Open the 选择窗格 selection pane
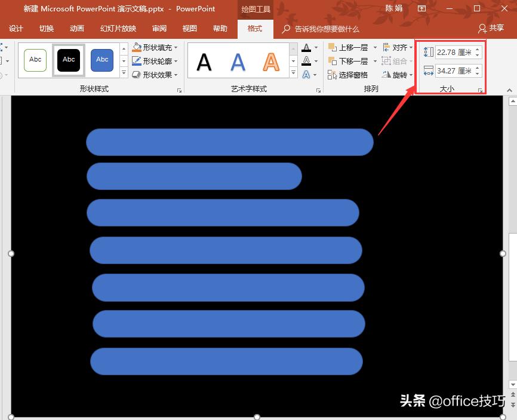The image size is (517, 420). pyautogui.click(x=348, y=75)
